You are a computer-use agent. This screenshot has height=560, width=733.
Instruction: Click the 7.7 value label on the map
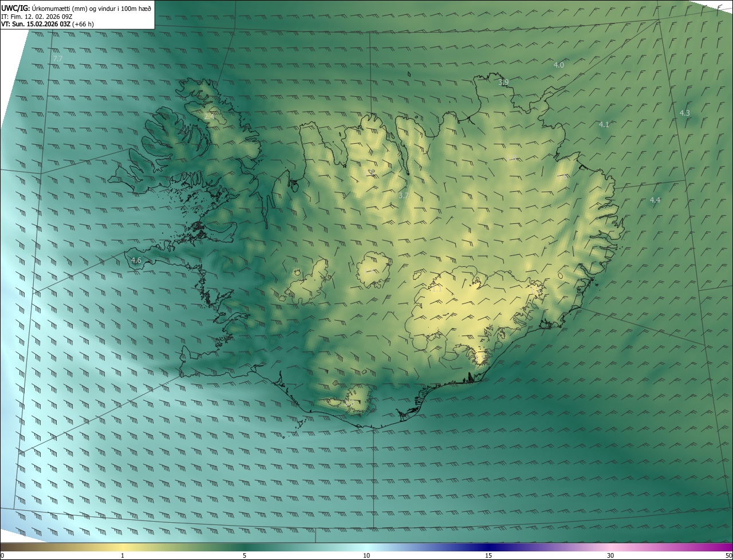point(57,59)
